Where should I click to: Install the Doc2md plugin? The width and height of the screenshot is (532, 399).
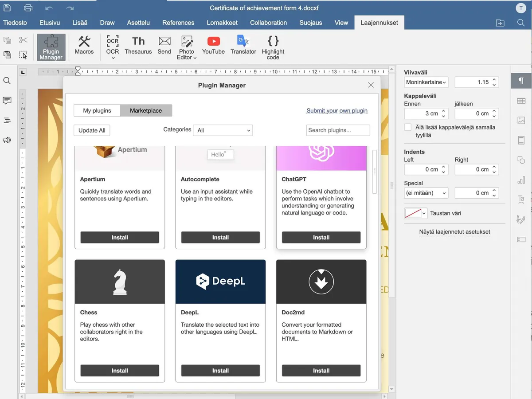(321, 371)
